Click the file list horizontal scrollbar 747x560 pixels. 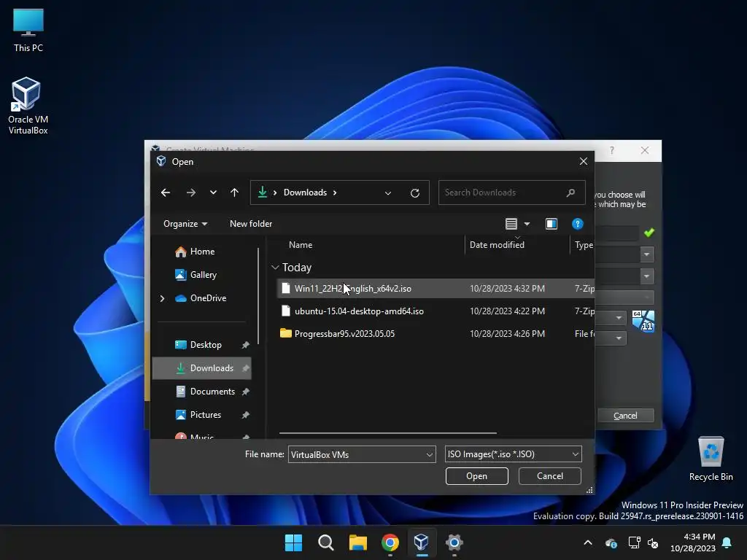pyautogui.click(x=388, y=433)
